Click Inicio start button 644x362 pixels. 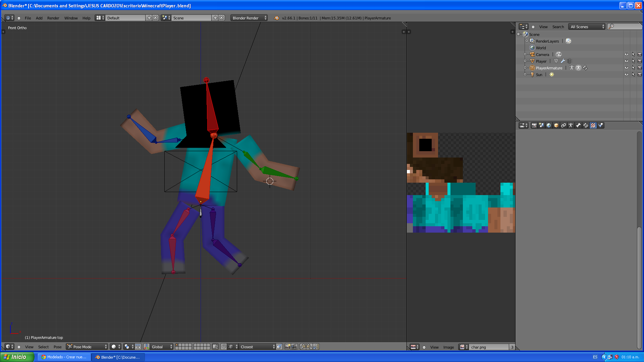17,357
